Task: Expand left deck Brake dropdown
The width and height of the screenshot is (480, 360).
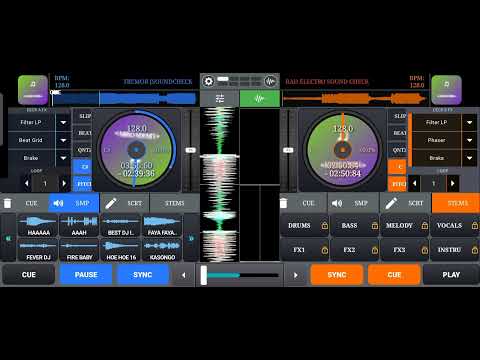Action: pyautogui.click(x=63, y=158)
